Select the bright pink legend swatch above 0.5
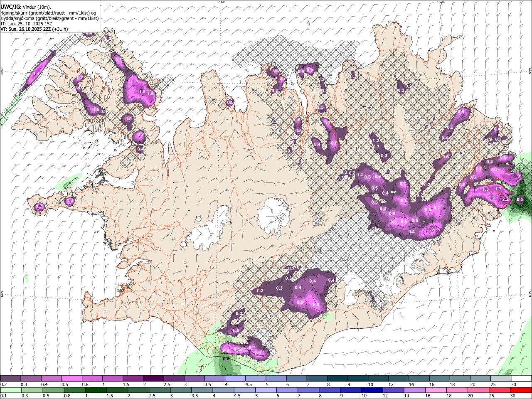The width and height of the screenshot is (532, 399). 71,378
